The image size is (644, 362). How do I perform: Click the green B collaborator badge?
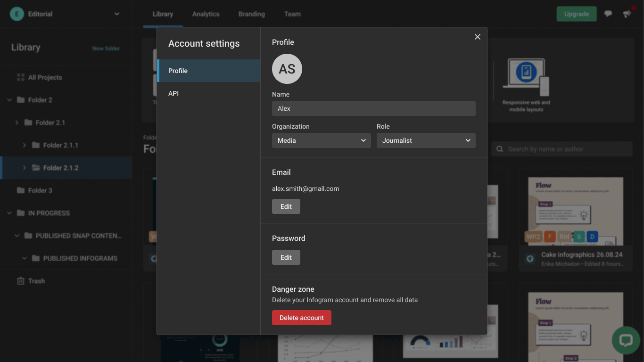(x=578, y=237)
